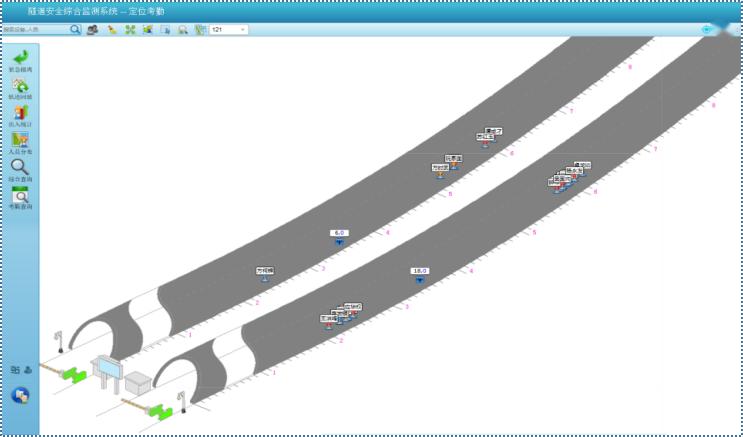Open the 121 dropdown list
The width and height of the screenshot is (743, 437).
(229, 29)
